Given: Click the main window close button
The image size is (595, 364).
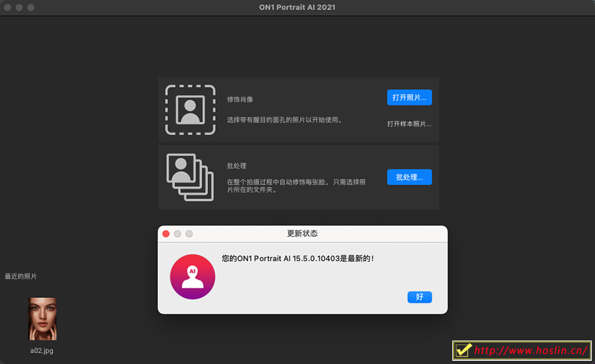Looking at the screenshot, I should click(x=7, y=8).
